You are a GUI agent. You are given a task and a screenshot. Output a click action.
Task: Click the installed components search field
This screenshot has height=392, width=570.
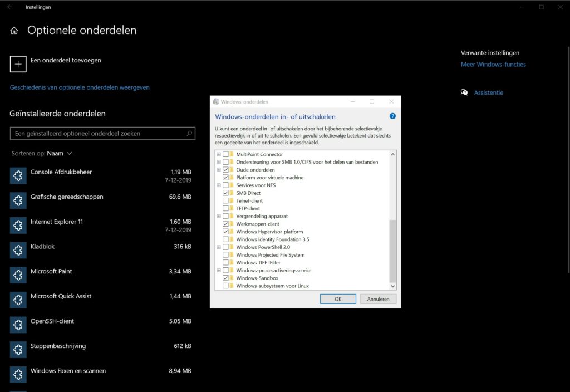coord(102,134)
